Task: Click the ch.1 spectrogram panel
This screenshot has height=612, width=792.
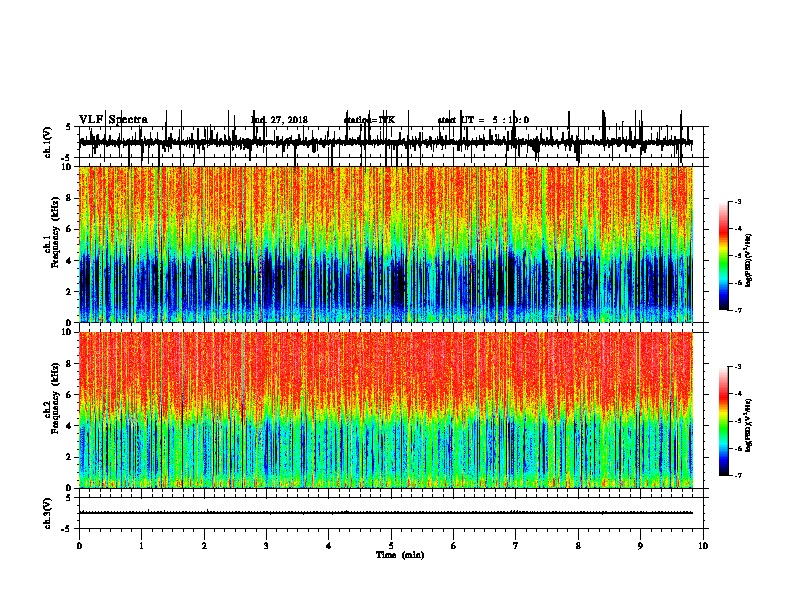Action: click(386, 244)
